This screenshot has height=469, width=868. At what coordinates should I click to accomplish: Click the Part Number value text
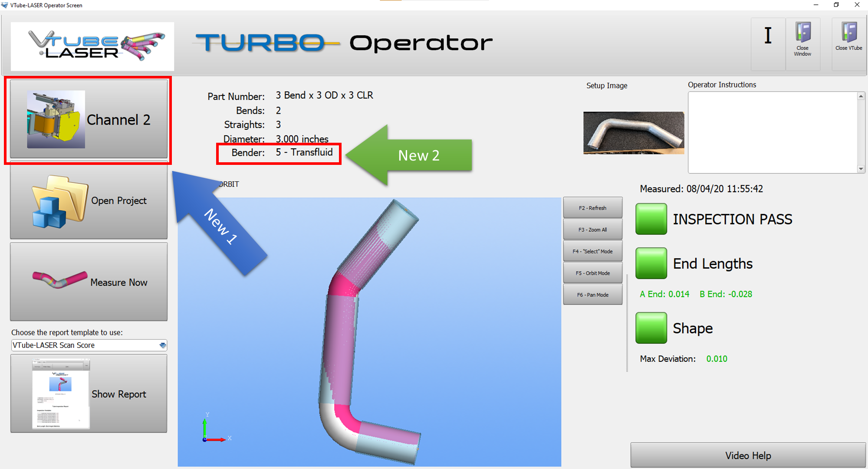pos(324,95)
